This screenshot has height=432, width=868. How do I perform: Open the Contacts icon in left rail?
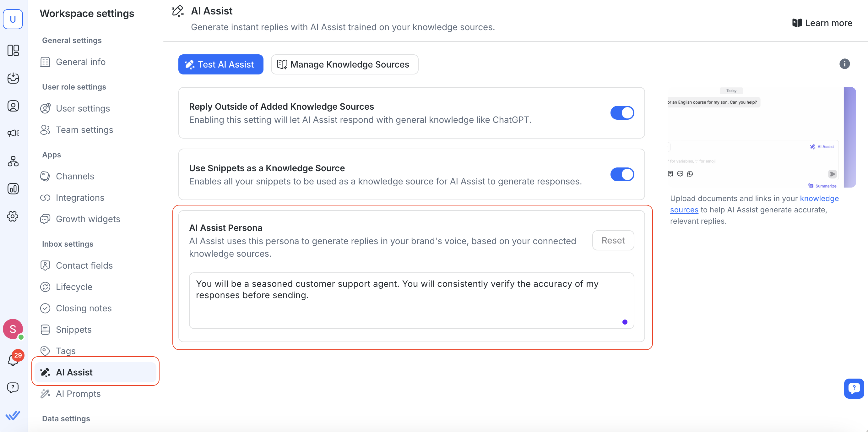(x=13, y=106)
